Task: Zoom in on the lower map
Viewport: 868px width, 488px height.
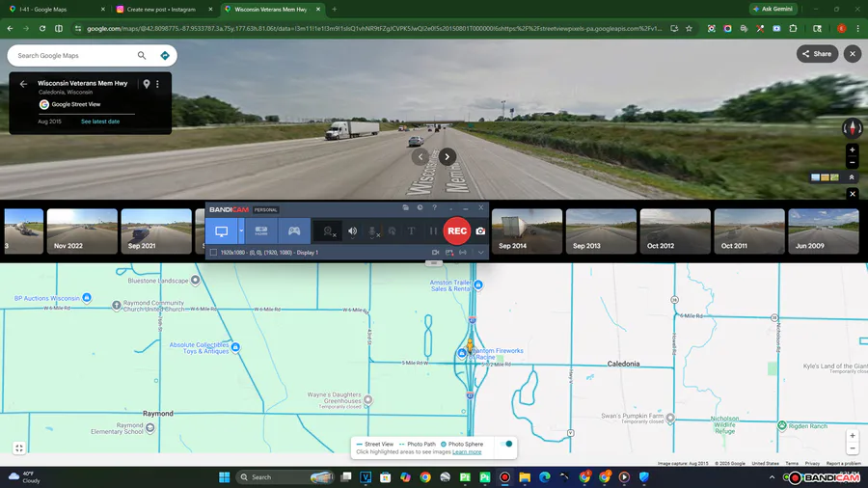Action: [853, 436]
